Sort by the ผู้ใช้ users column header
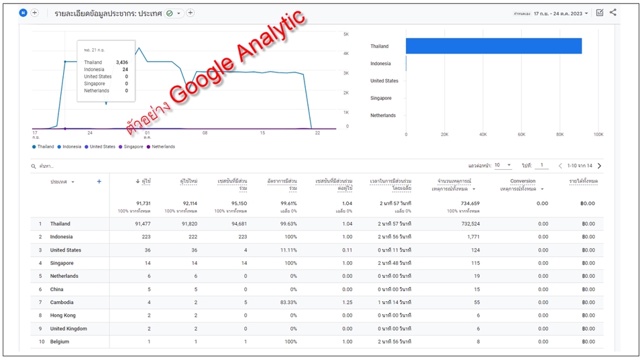Viewport: 644px width, 361px height. [146, 181]
